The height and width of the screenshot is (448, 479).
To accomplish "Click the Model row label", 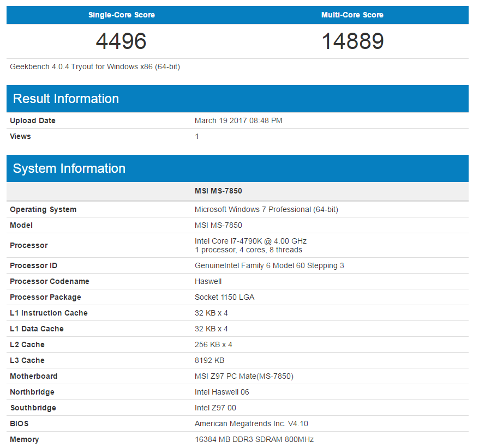I will point(21,225).
